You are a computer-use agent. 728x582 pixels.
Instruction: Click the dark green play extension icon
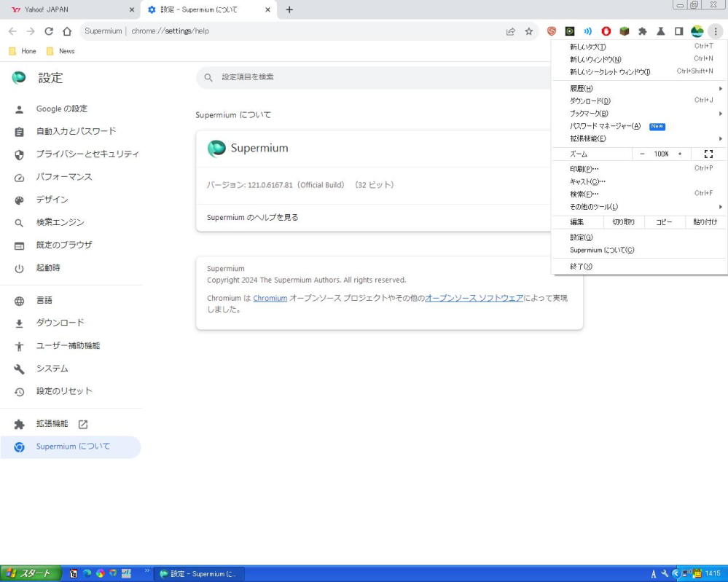click(570, 31)
